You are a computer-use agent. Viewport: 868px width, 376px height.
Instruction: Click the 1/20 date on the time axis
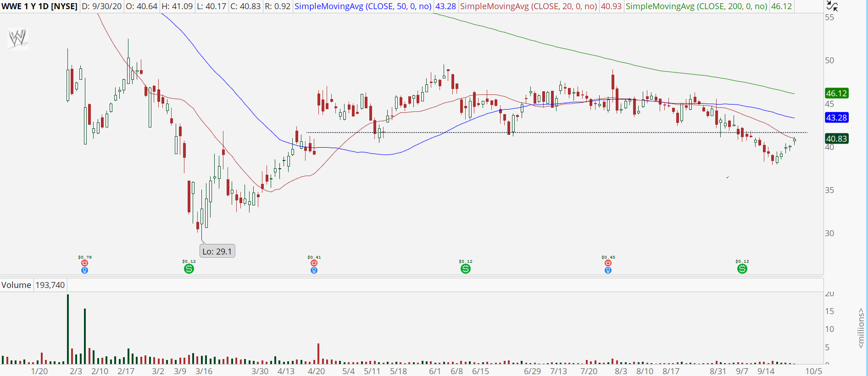click(39, 371)
